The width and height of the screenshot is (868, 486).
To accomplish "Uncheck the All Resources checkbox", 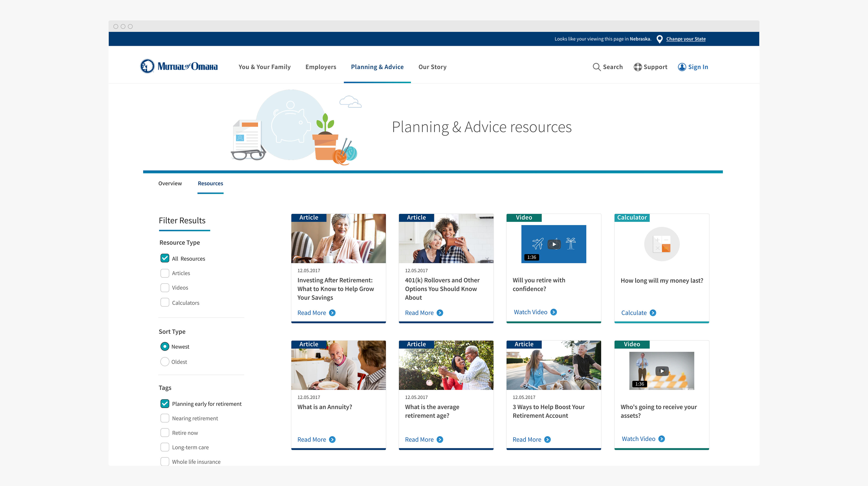I will 165,258.
